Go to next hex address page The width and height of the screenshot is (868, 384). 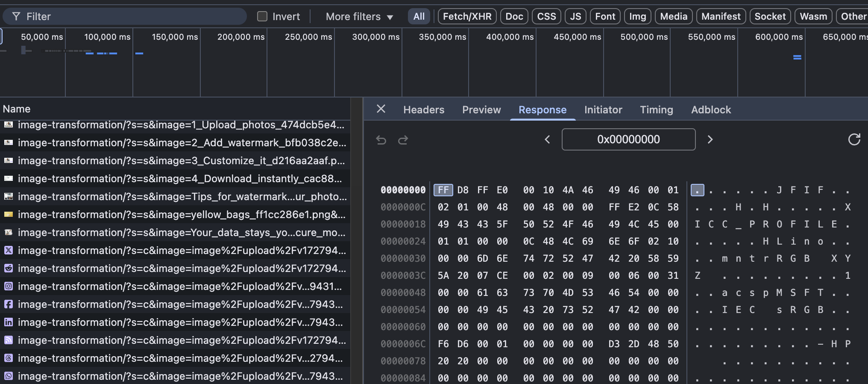(710, 139)
